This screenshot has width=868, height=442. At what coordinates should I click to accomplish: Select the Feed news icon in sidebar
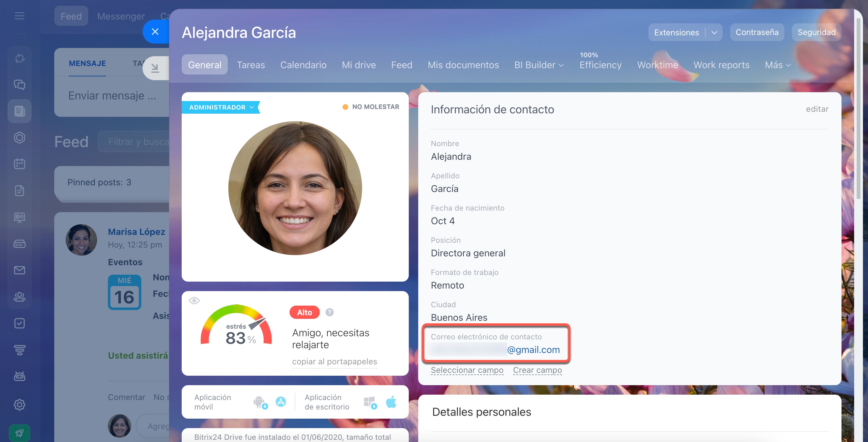coord(20,111)
